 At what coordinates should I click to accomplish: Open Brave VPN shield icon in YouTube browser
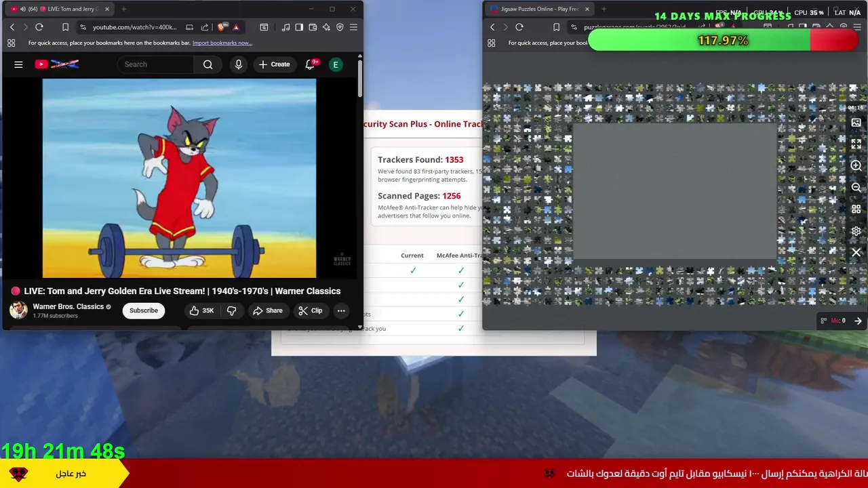click(x=340, y=27)
